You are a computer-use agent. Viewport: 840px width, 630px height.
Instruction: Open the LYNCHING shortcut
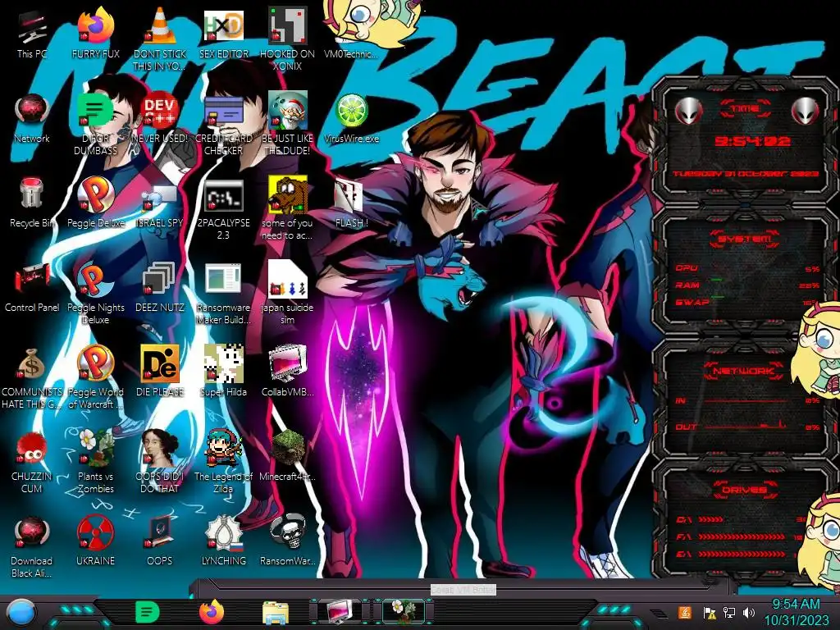pyautogui.click(x=223, y=532)
